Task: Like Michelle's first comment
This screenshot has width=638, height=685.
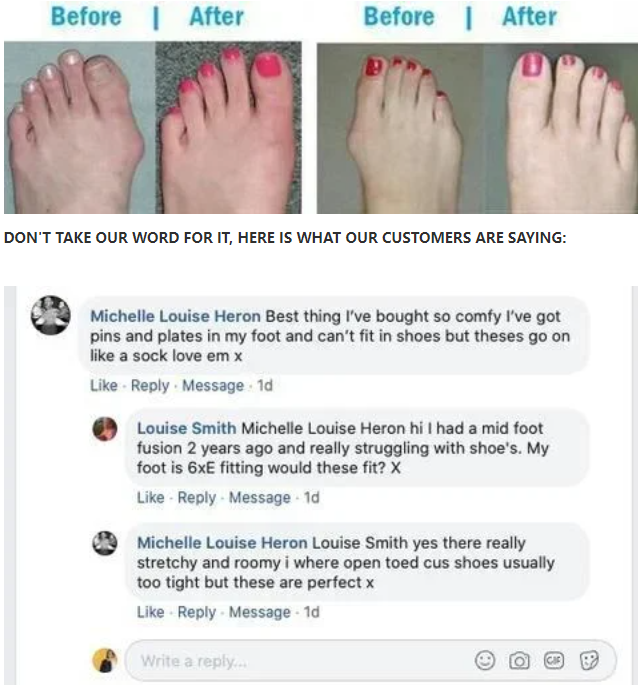Action: 104,385
